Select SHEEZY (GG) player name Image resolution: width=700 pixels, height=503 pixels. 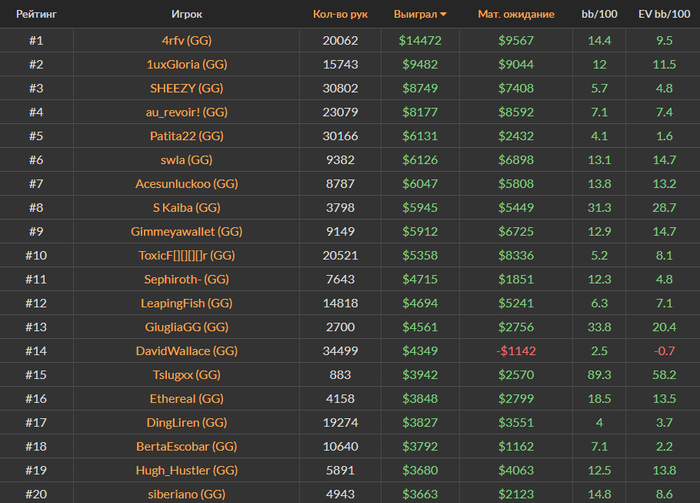(x=187, y=88)
